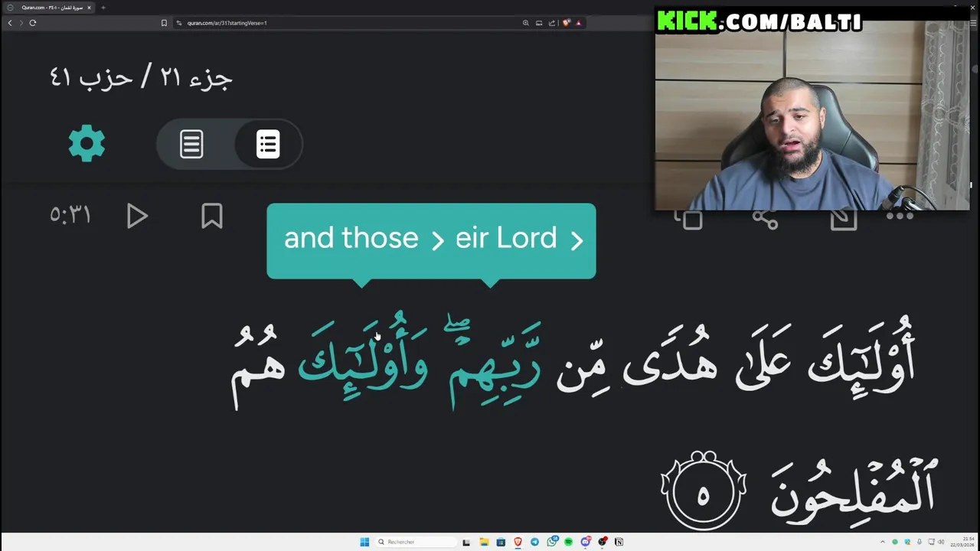Screen dimensions: 980x551
Task: Switch to the reading view layout
Action: [191, 144]
